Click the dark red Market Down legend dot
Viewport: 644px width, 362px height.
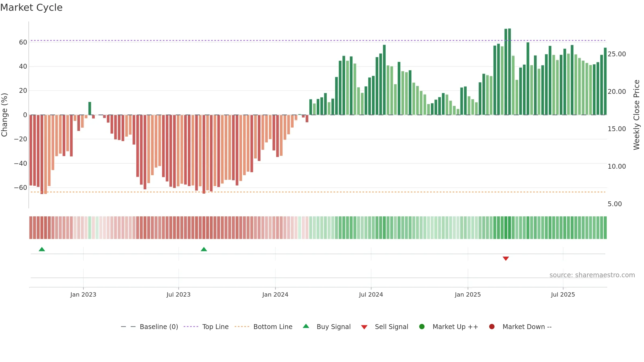(x=492, y=327)
